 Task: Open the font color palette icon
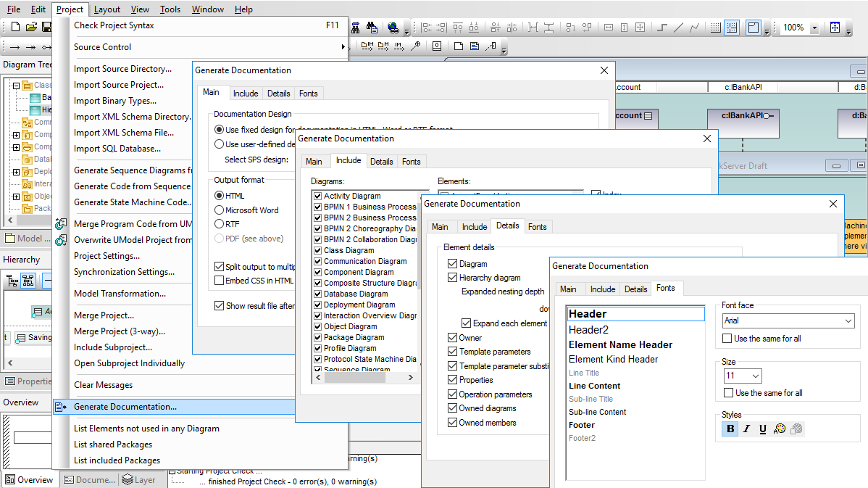780,429
